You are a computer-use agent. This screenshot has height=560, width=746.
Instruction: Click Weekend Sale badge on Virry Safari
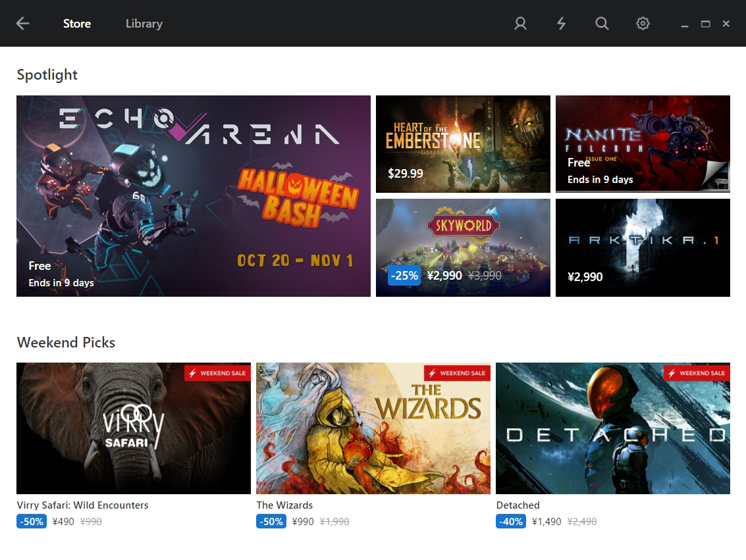coord(217,373)
